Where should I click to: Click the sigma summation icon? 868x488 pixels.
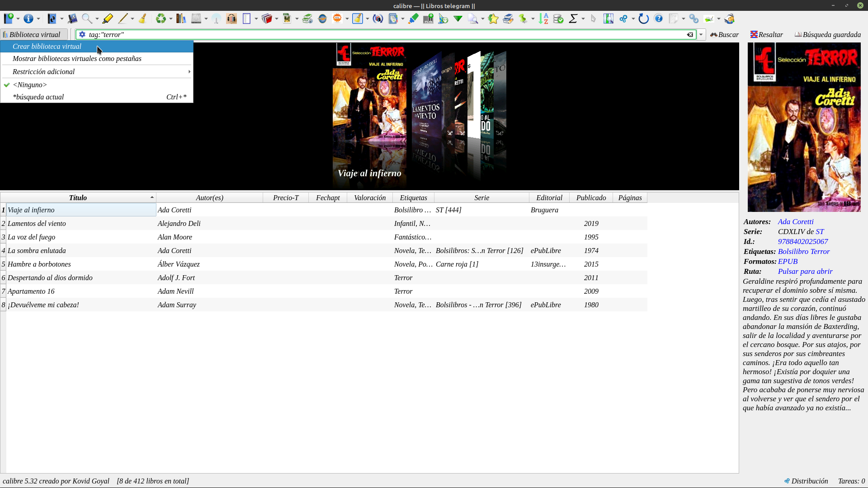573,19
